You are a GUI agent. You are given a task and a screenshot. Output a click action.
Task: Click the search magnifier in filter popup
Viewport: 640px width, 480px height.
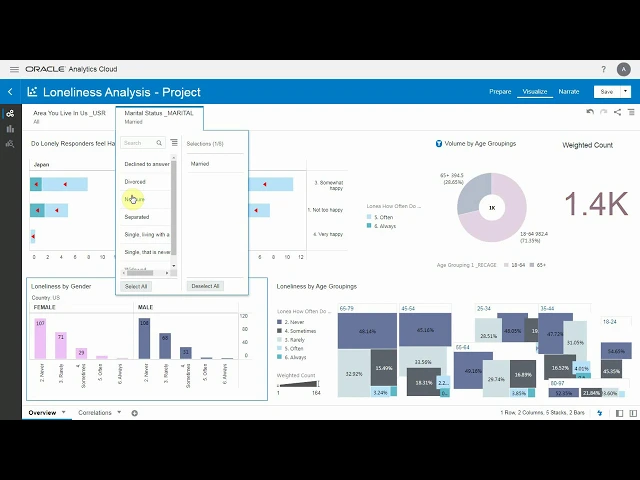[x=159, y=143]
